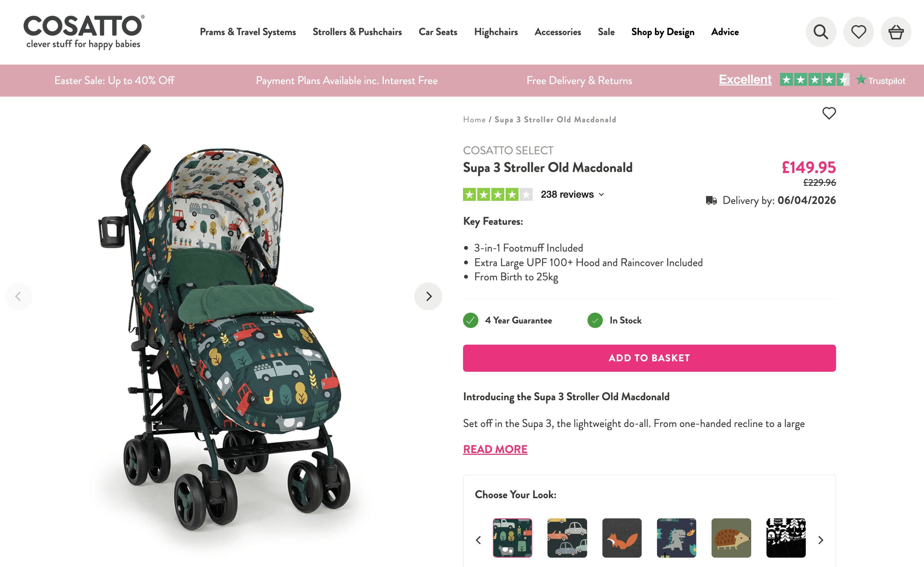Click ADD TO BASKET button
Viewport: 924px width, 567px height.
coord(649,358)
